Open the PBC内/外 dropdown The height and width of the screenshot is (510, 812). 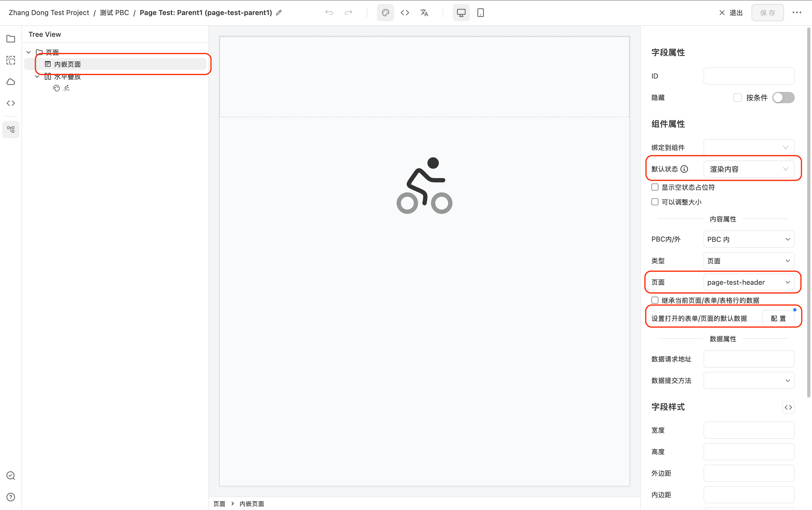point(749,239)
